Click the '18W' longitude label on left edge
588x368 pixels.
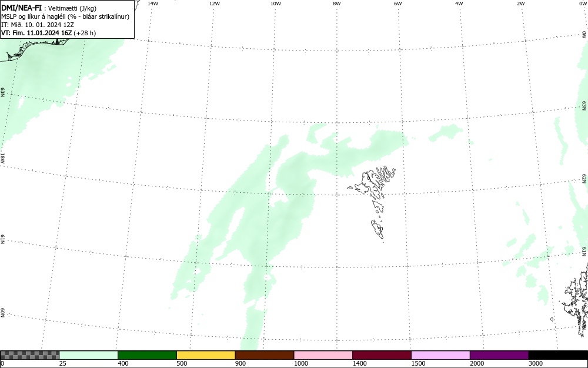(2, 158)
